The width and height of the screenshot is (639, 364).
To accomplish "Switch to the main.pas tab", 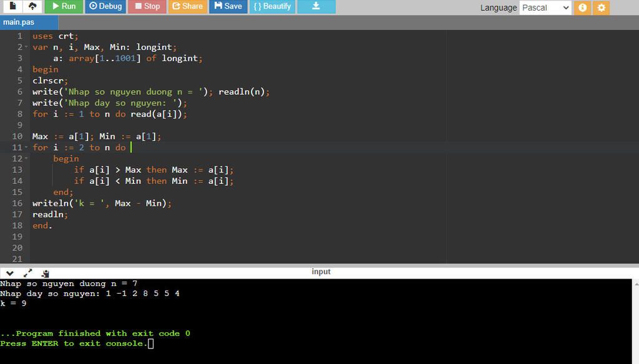I will point(29,22).
